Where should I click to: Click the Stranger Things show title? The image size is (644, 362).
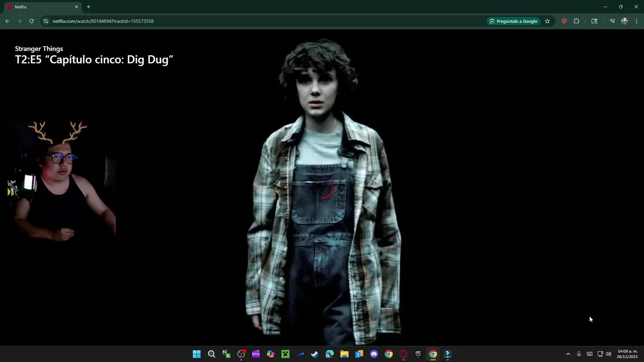(39, 49)
